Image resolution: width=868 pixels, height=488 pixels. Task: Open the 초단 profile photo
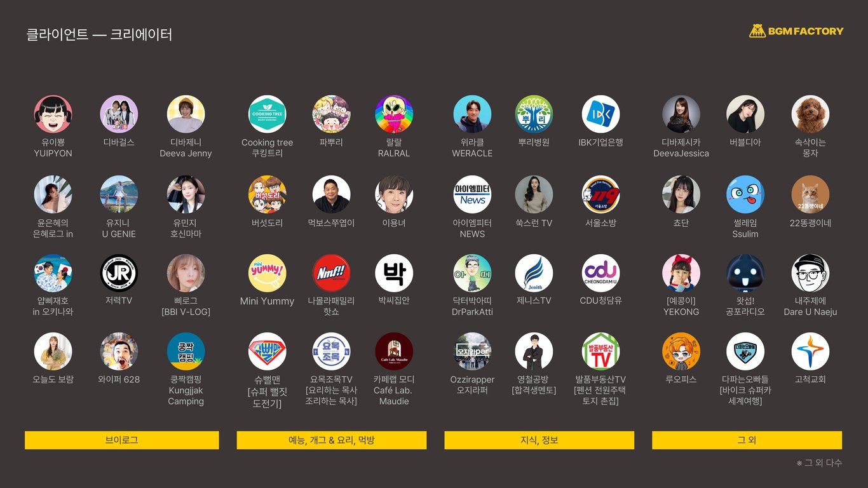(x=681, y=194)
